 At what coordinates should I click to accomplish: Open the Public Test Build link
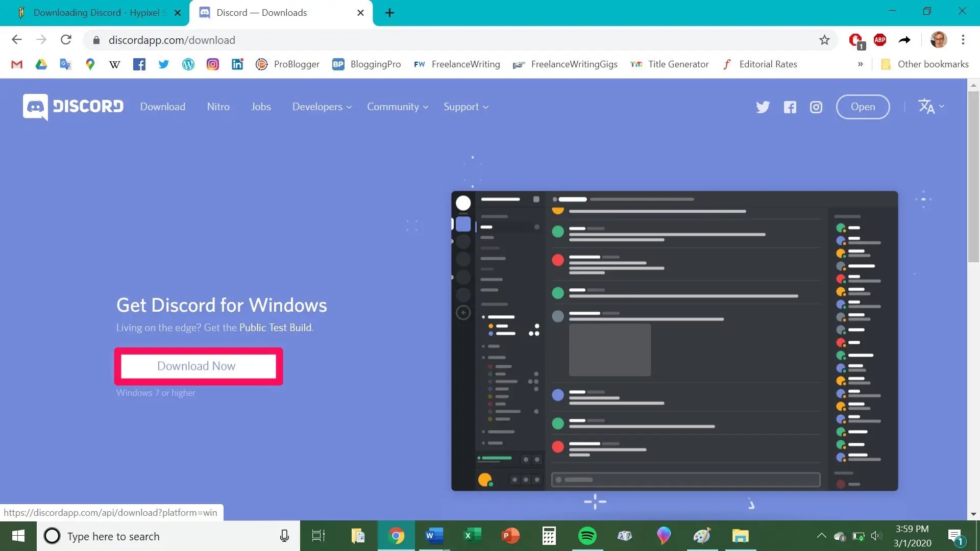pyautogui.click(x=275, y=328)
